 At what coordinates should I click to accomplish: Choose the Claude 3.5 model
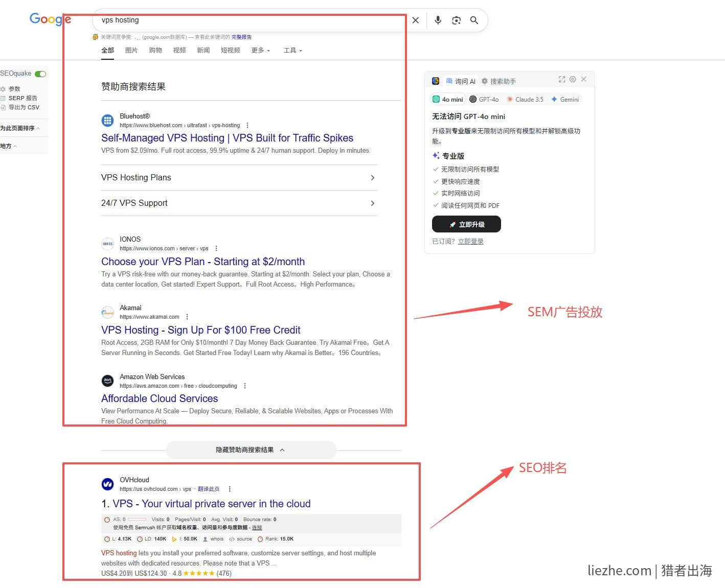coord(525,100)
